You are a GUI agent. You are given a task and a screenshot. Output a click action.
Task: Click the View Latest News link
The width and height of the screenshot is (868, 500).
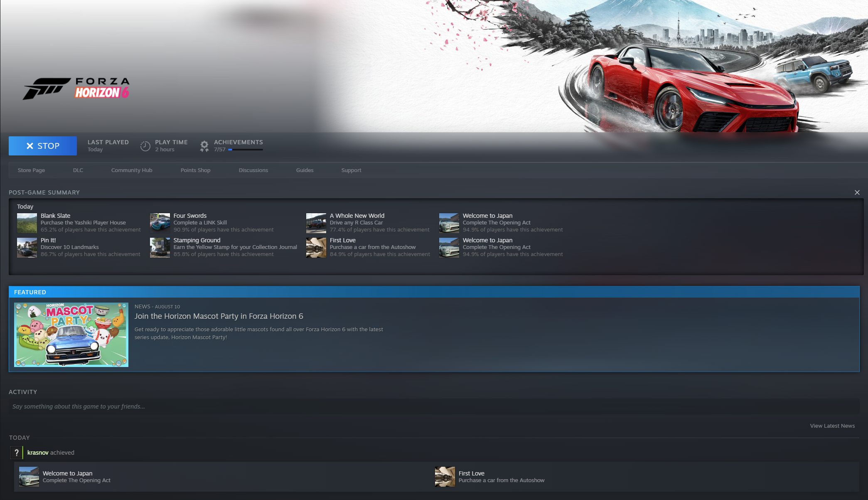[x=832, y=426]
